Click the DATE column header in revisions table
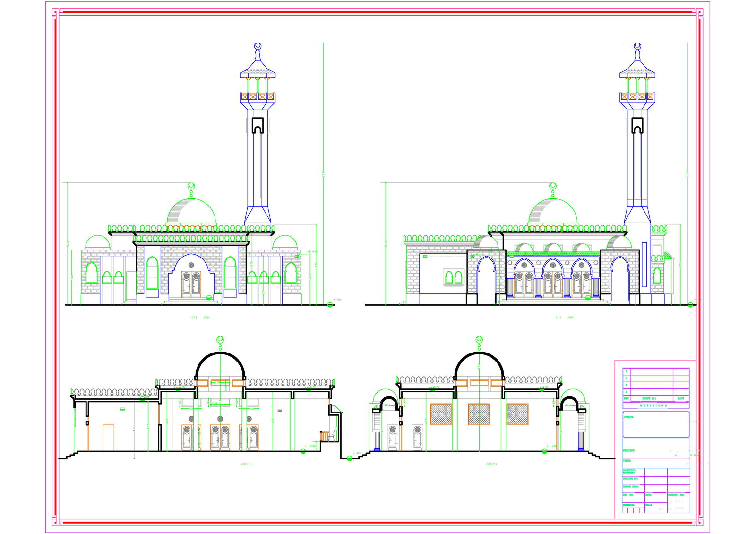Image resolution: width=756 pixels, height=534 pixels. [681, 399]
